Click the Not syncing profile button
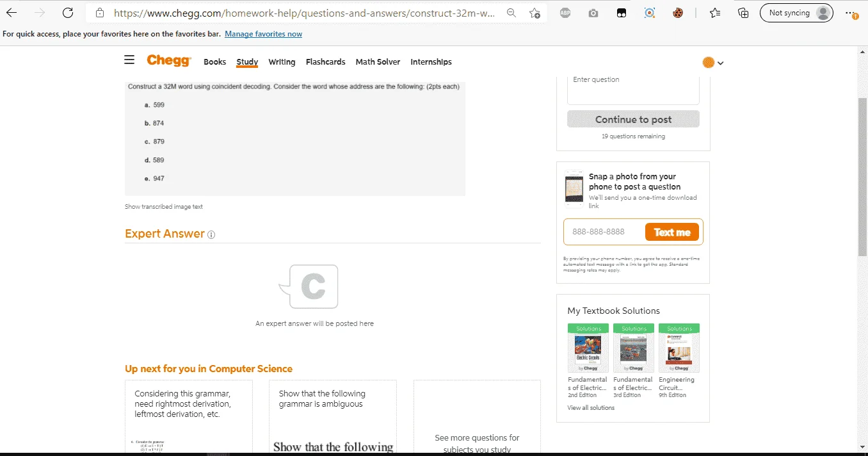868x456 pixels. 796,13
